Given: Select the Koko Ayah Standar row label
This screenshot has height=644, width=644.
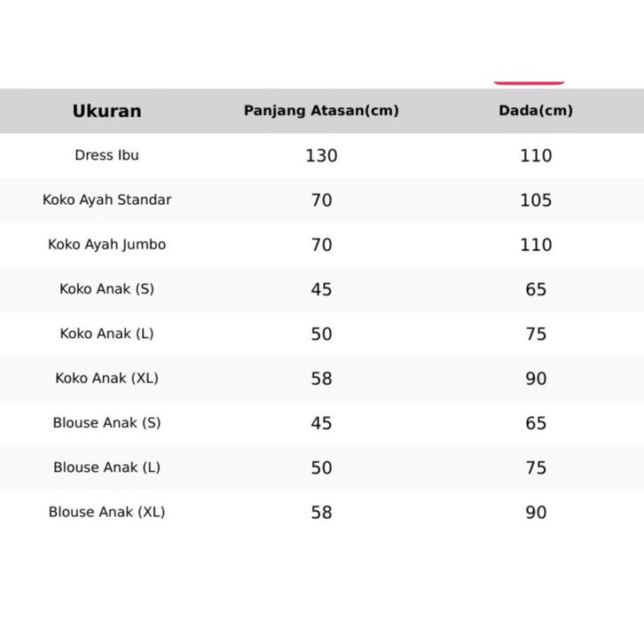Looking at the screenshot, I should click(106, 200).
